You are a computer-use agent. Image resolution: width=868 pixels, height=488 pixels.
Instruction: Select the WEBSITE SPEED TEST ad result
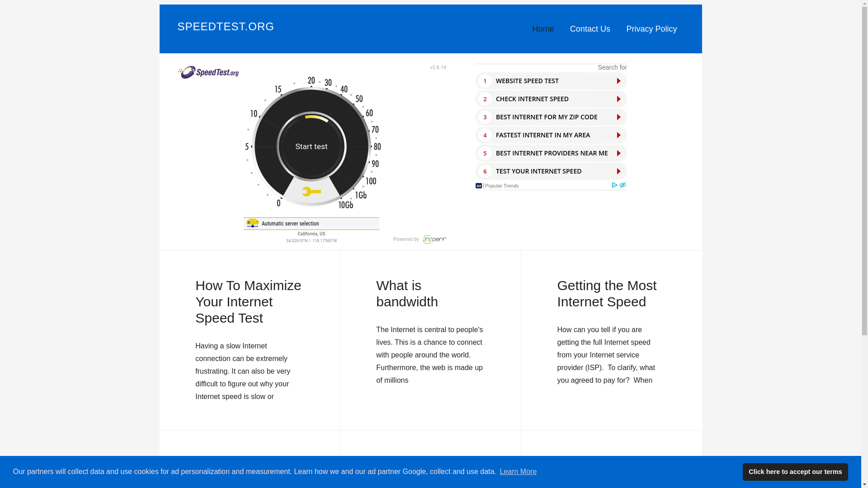coord(551,81)
